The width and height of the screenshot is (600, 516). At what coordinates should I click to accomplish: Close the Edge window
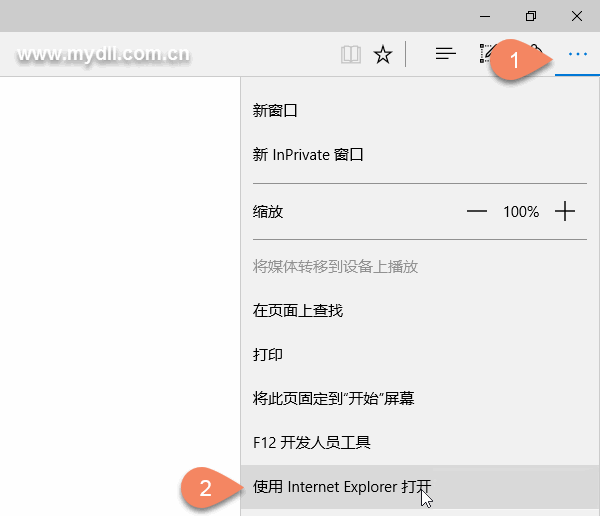click(577, 16)
